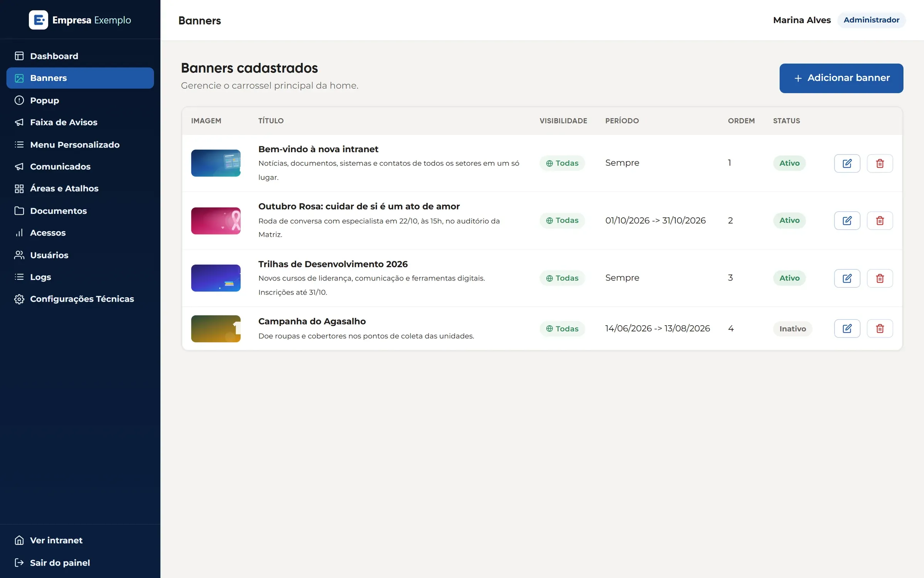
Task: Click the VISIBILIDADE column header
Action: [x=563, y=121]
